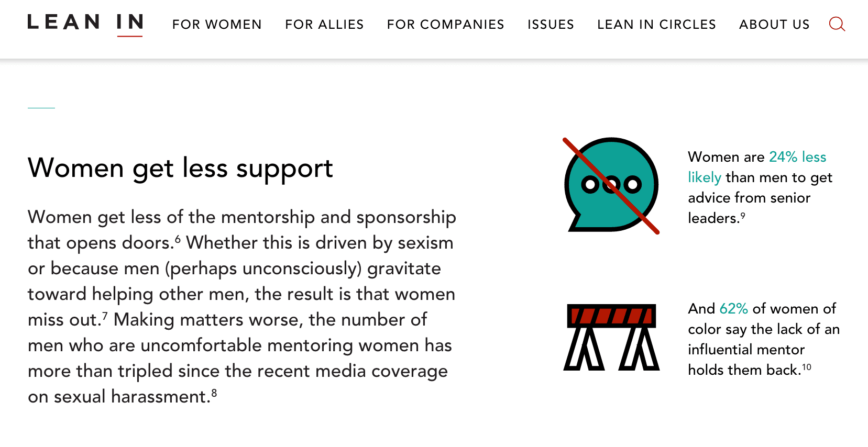Click the short teal divider line
The height and width of the screenshot is (447, 868).
41,108
